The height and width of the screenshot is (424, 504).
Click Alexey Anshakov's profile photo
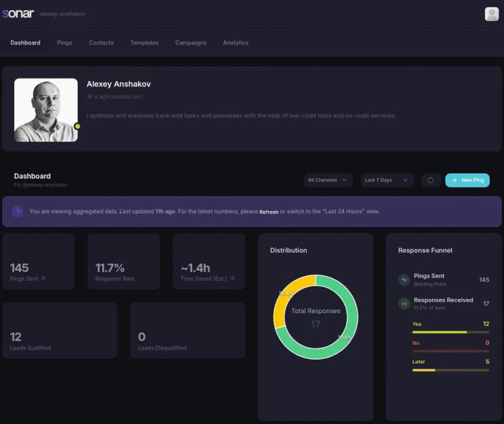point(46,110)
